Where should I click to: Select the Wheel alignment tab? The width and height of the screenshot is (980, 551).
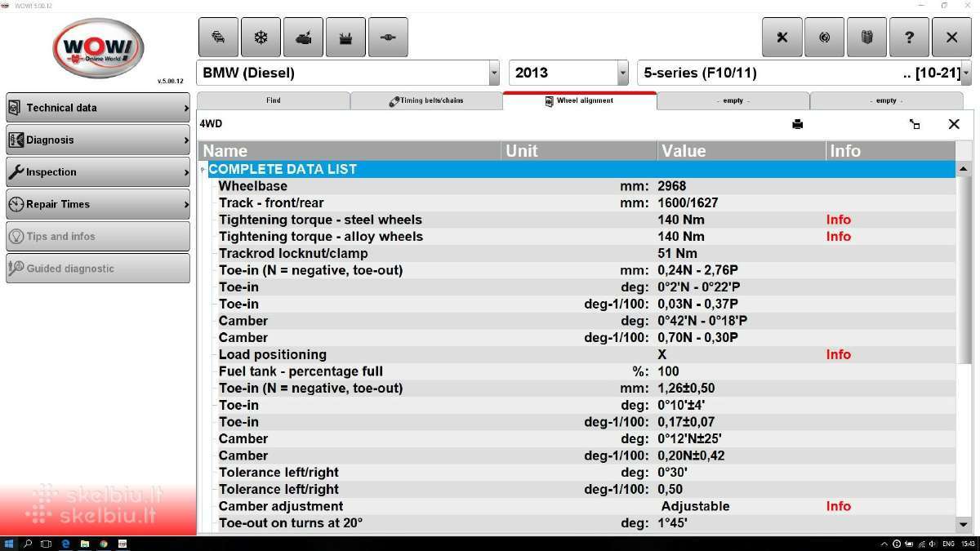[580, 100]
